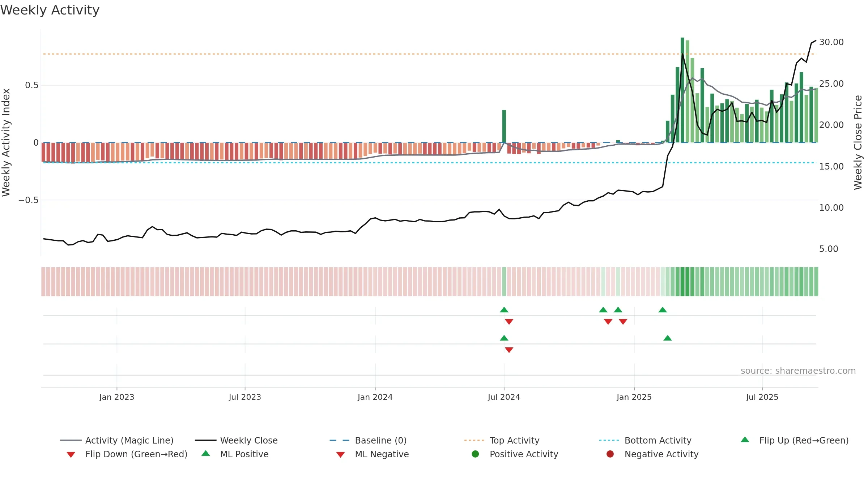Click the '25.00' price axis tick
Image resolution: width=868 pixels, height=488 pixels.
(x=831, y=84)
